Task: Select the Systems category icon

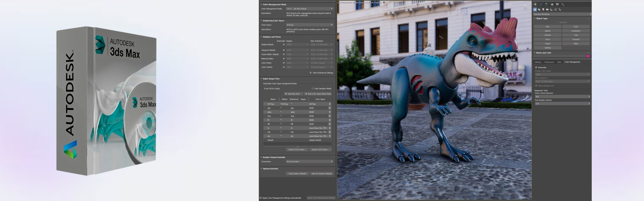Action: tap(559, 9)
